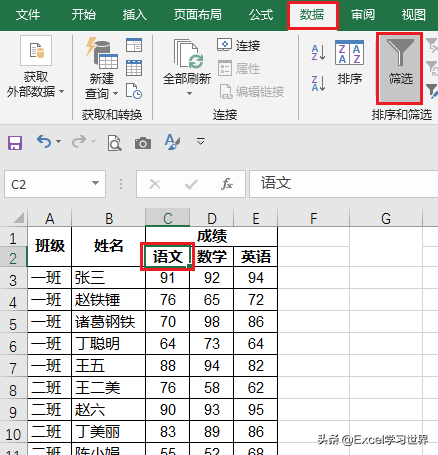Click the Get External Data icon
The width and height of the screenshot is (438, 455).
coord(36,51)
